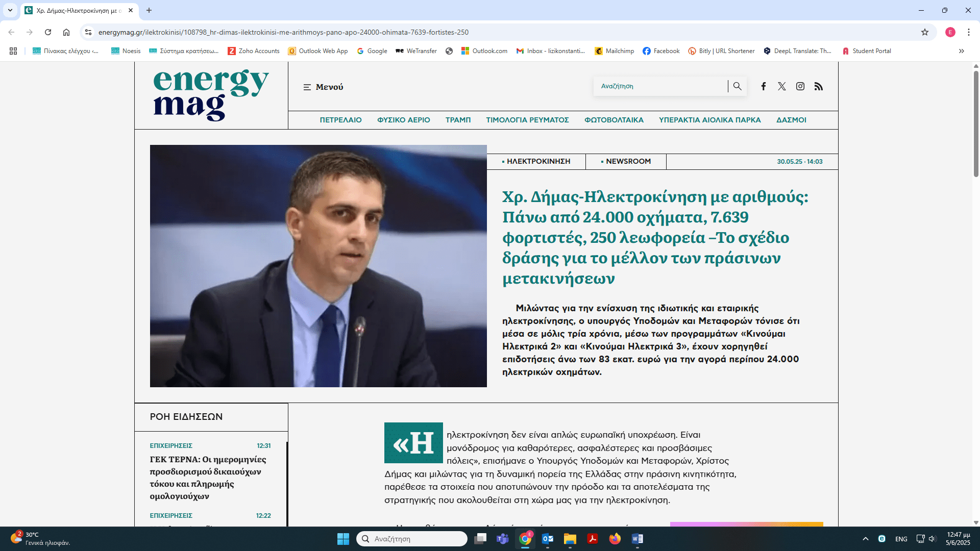Go to browser home icon
This screenshot has width=980, height=551.
[x=66, y=32]
